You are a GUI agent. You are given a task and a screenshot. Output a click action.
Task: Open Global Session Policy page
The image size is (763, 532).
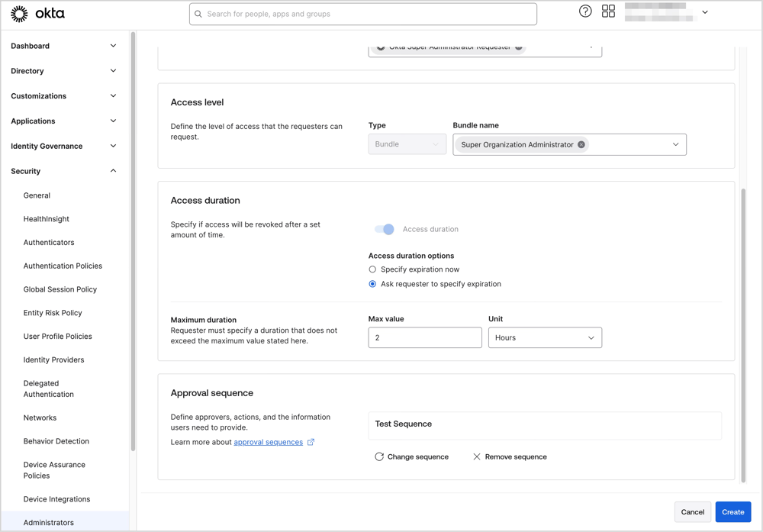60,289
